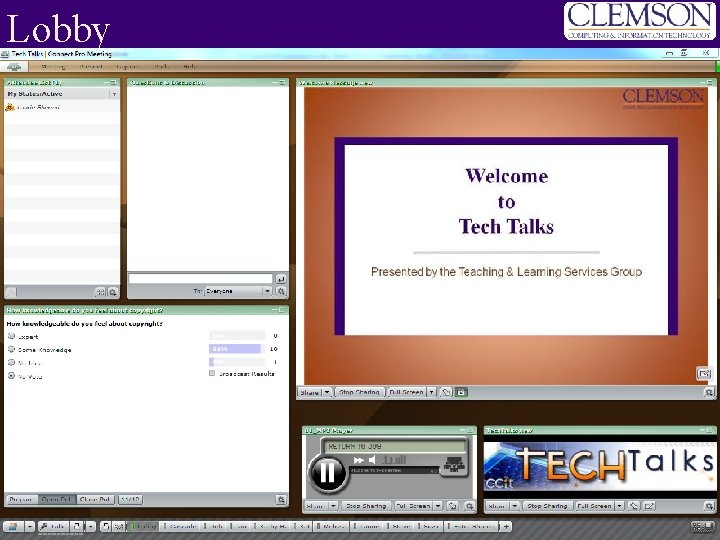Click the Connect logo icon beside Meeting menu

14,67
